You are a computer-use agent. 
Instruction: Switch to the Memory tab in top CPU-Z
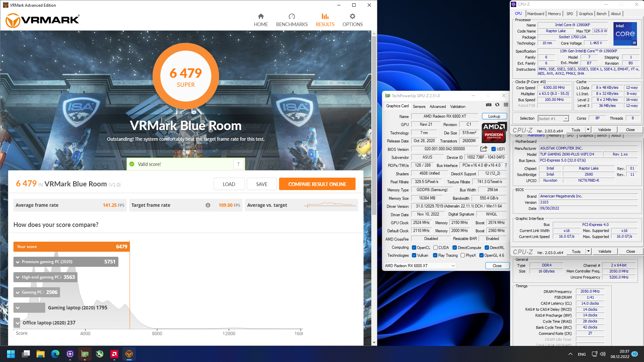click(554, 14)
